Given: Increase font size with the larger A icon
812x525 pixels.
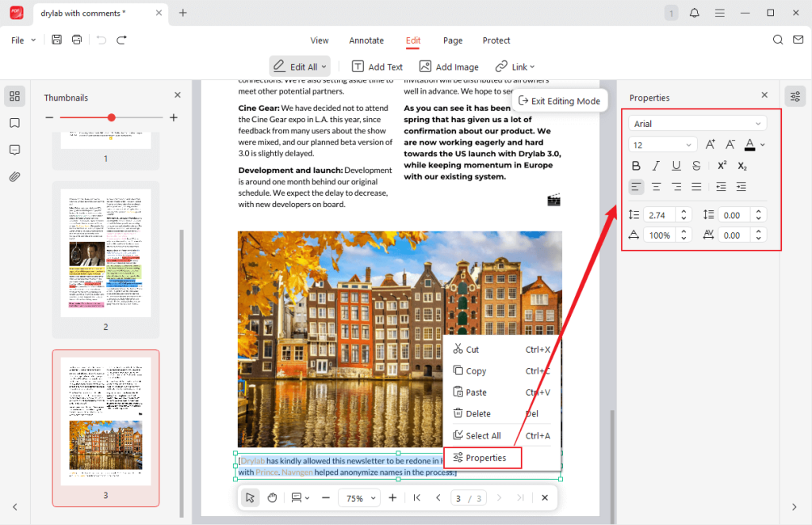Looking at the screenshot, I should pyautogui.click(x=710, y=144).
